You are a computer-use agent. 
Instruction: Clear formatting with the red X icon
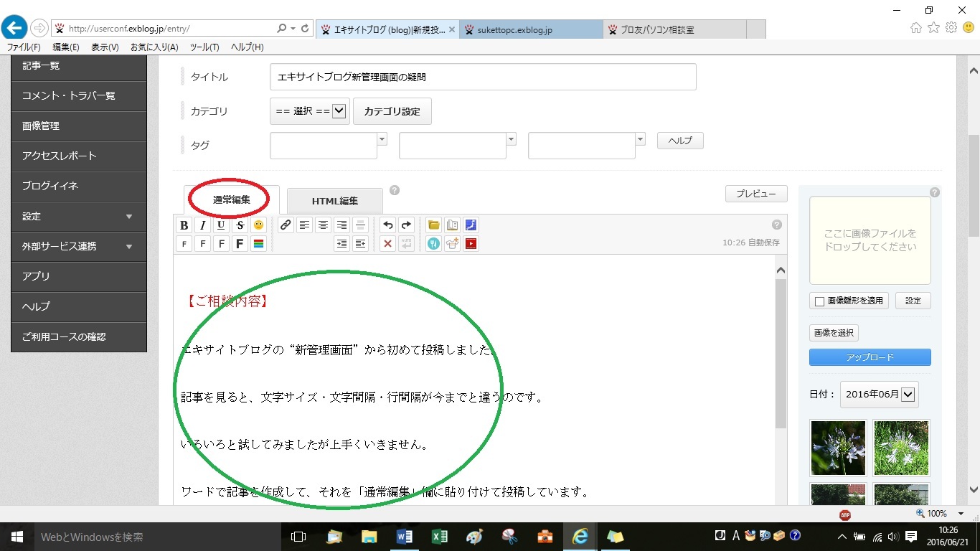[x=388, y=244]
